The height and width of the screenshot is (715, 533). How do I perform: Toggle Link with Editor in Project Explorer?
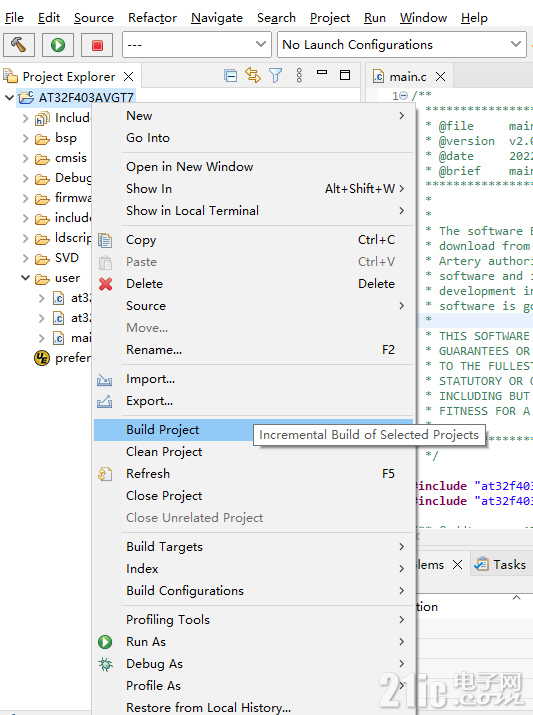[x=253, y=75]
